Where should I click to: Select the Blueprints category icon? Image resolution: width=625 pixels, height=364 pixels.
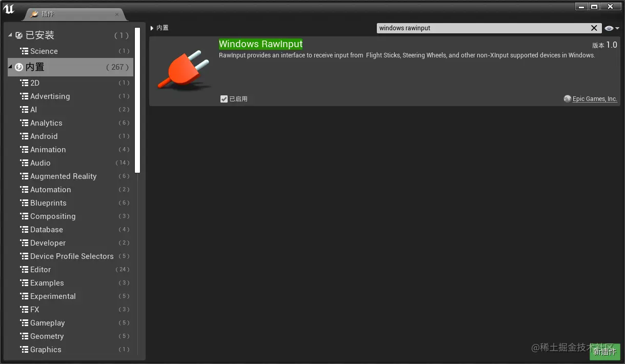[x=24, y=203]
